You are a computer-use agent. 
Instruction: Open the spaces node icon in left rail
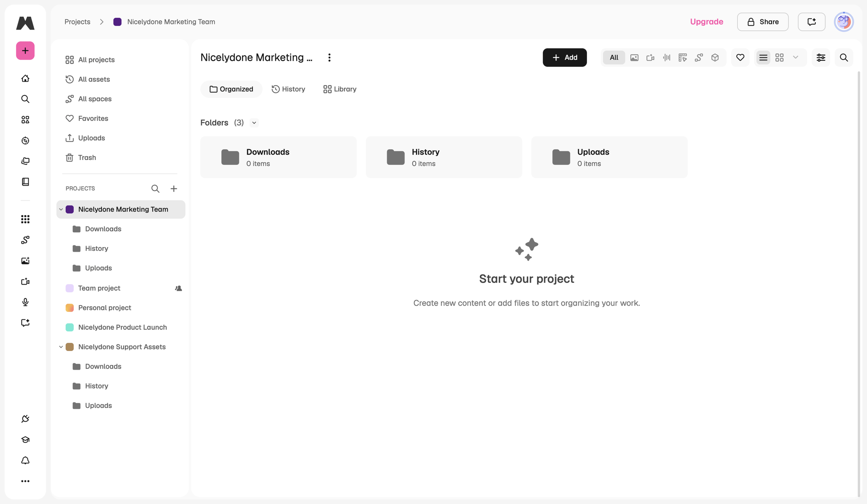point(25,240)
